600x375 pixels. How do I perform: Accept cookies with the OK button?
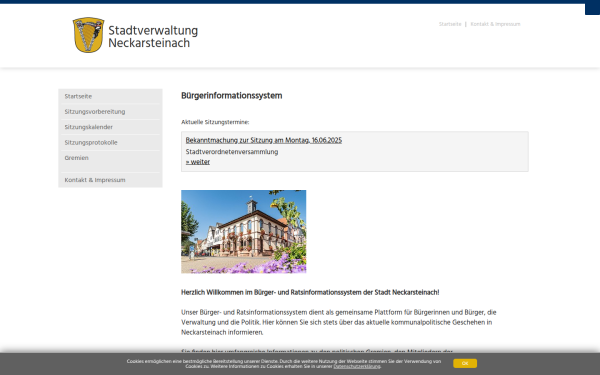click(465, 363)
